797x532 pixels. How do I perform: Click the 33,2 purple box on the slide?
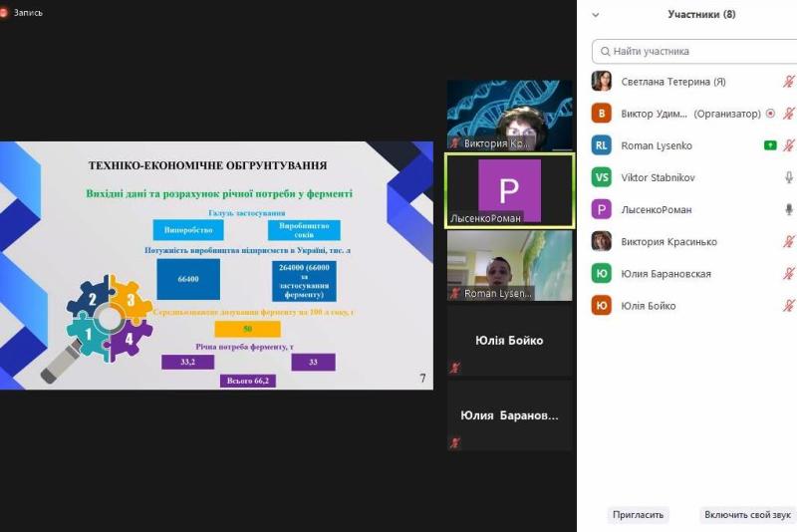(x=187, y=362)
